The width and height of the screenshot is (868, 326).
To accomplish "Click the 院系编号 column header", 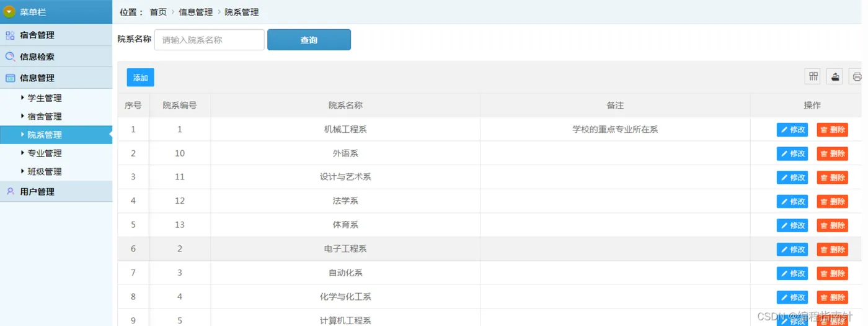I will (180, 106).
